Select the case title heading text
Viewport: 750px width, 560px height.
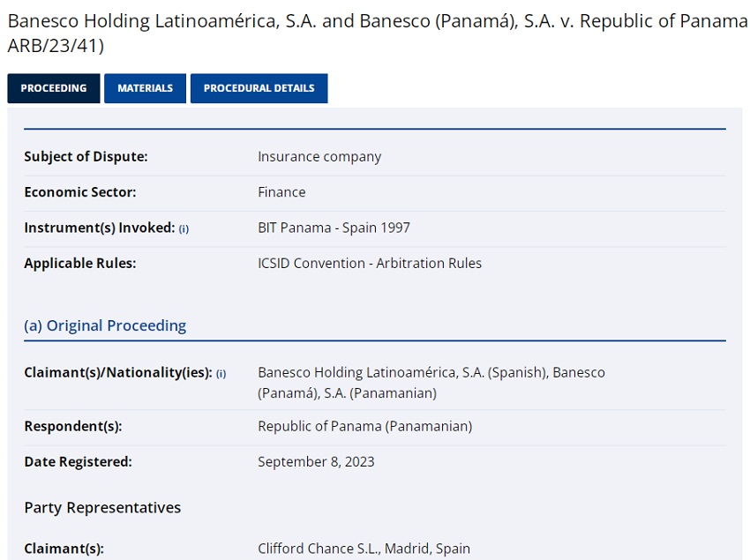[x=378, y=34]
